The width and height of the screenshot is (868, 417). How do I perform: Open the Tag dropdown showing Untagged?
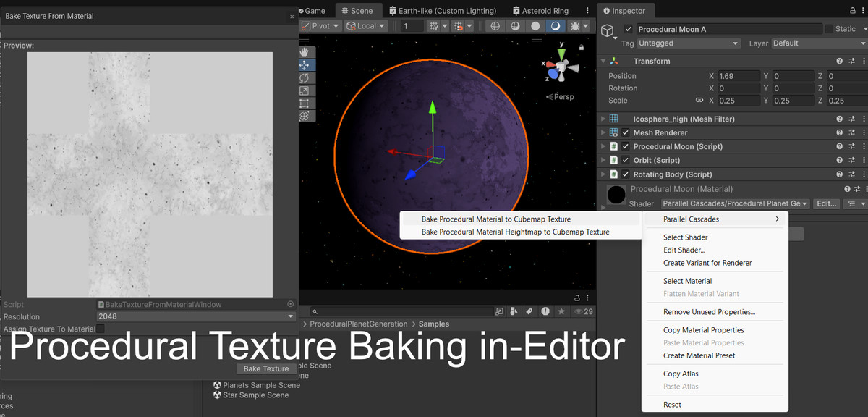[689, 43]
